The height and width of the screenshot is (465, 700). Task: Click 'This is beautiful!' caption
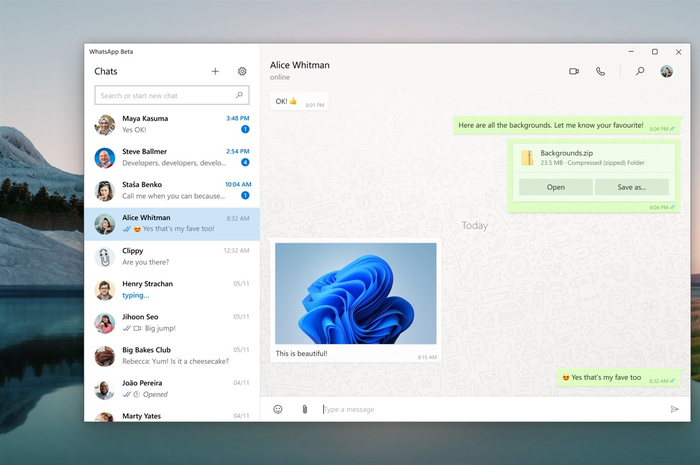click(x=301, y=353)
